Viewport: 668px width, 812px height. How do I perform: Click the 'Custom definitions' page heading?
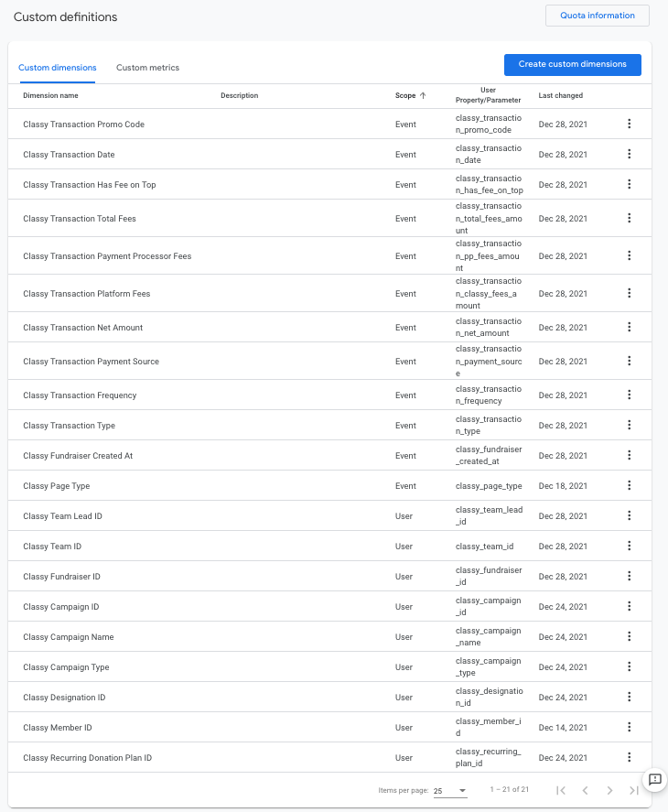(66, 17)
